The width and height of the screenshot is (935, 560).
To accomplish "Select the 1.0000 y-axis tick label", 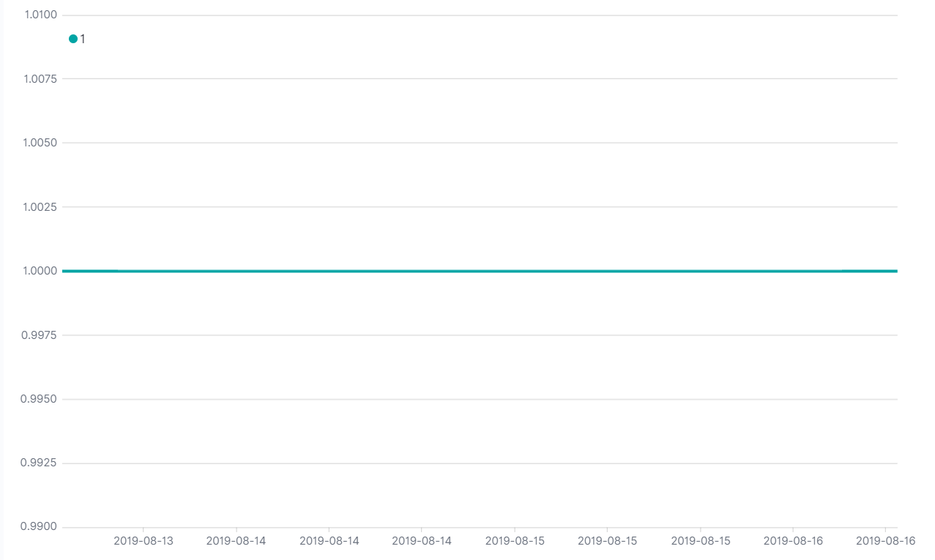I will (41, 271).
